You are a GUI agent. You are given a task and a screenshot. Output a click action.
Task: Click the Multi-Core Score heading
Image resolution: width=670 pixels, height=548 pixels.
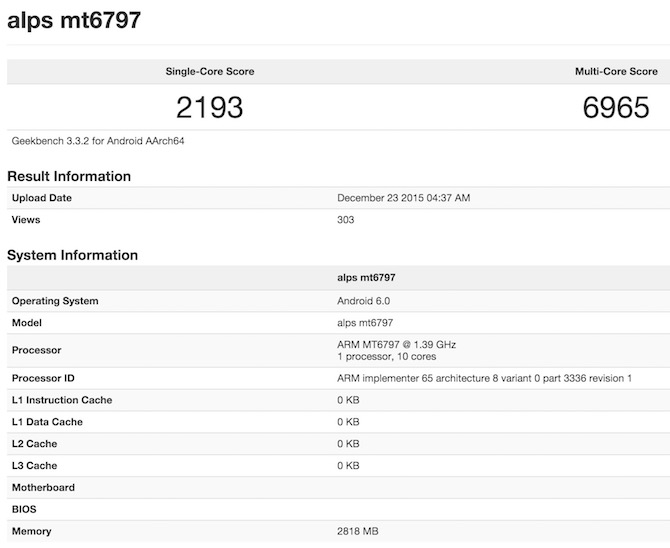615,72
